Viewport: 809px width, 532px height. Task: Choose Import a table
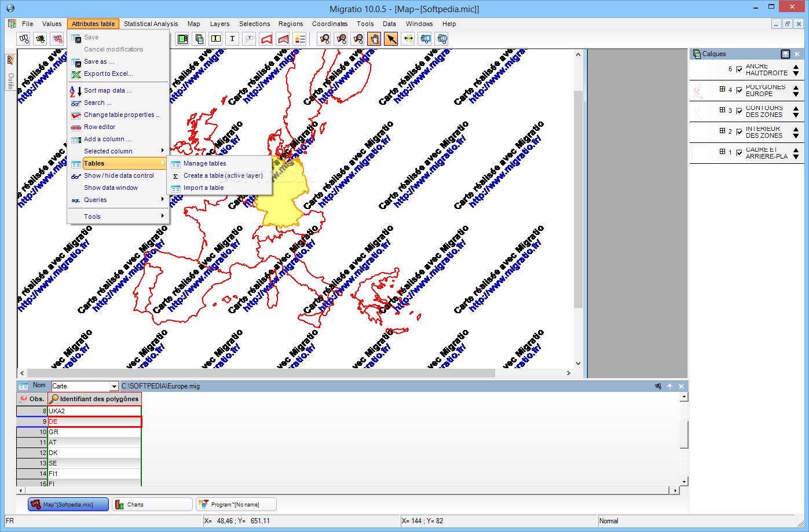click(219, 188)
